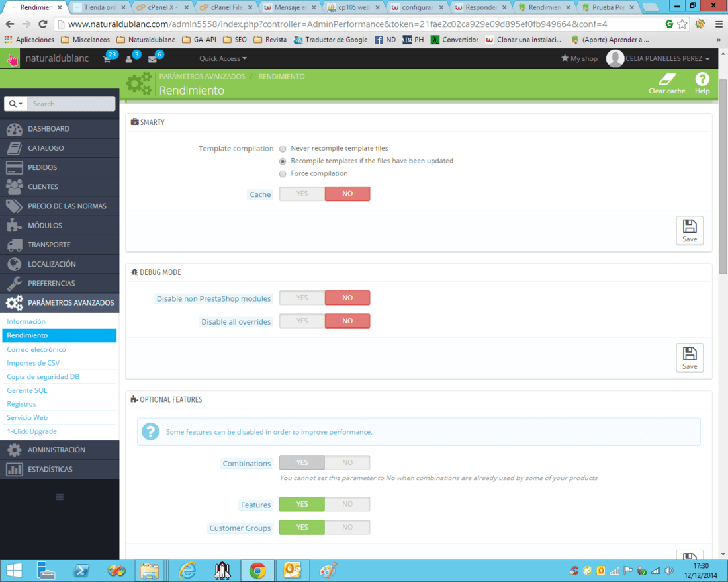Image resolution: width=728 pixels, height=582 pixels.
Task: Open the My shop link
Action: (579, 58)
